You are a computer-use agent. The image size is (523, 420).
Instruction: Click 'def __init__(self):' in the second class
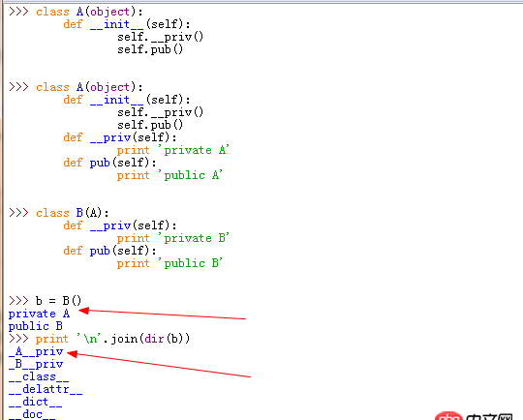pos(127,100)
